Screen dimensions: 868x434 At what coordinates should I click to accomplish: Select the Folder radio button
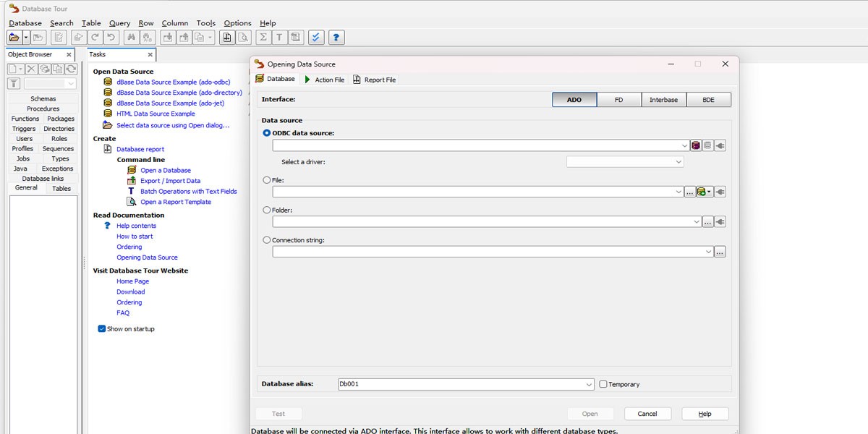267,210
